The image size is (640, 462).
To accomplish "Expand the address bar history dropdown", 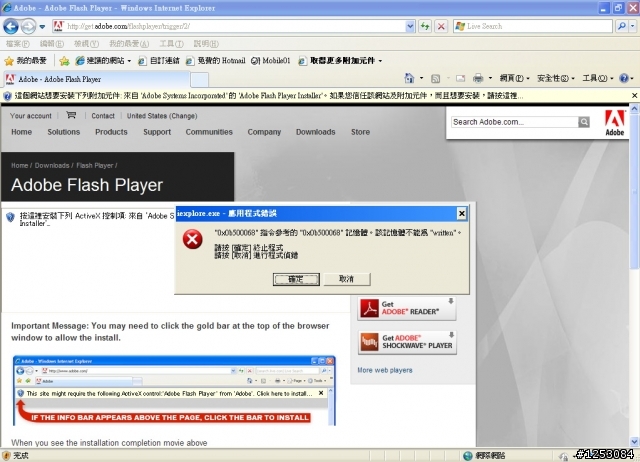I will coord(410,27).
